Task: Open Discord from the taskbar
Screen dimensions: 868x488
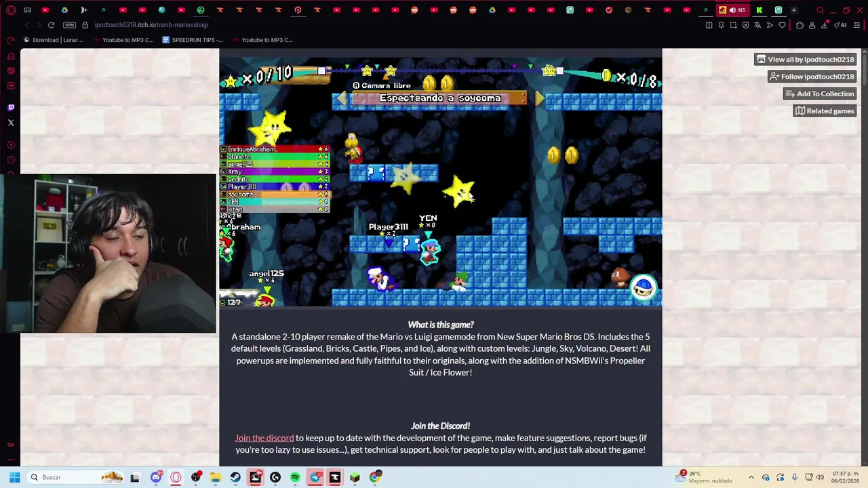Action: [156, 477]
